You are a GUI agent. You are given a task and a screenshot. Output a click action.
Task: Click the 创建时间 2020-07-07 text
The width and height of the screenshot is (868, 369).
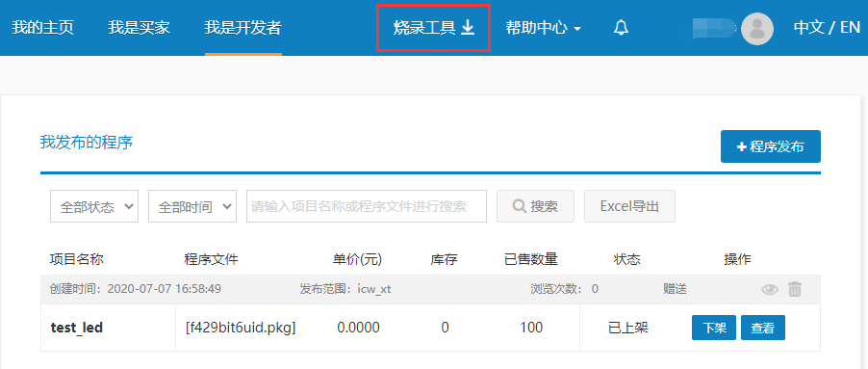pos(136,289)
